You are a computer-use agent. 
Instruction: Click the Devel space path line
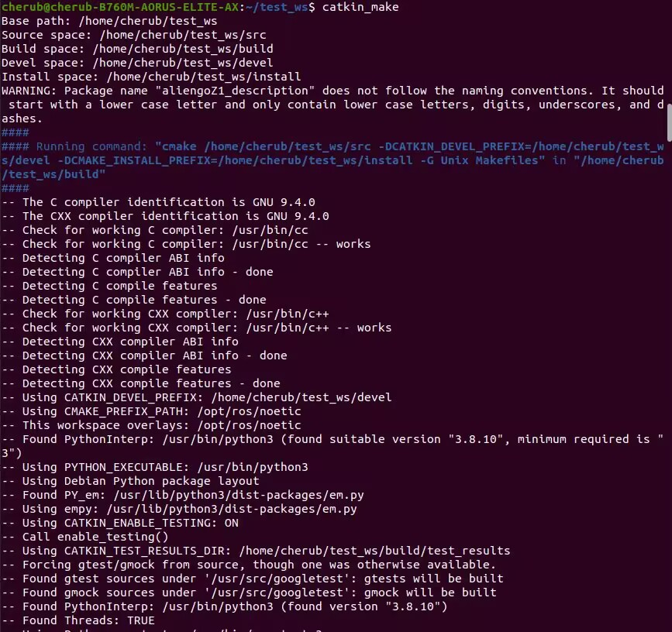(x=137, y=63)
